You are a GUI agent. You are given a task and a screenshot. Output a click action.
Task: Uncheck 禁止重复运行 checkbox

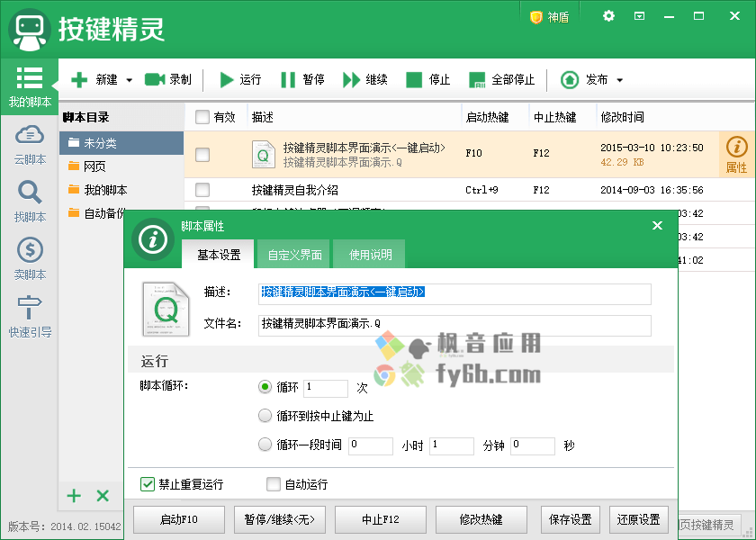tap(148, 484)
